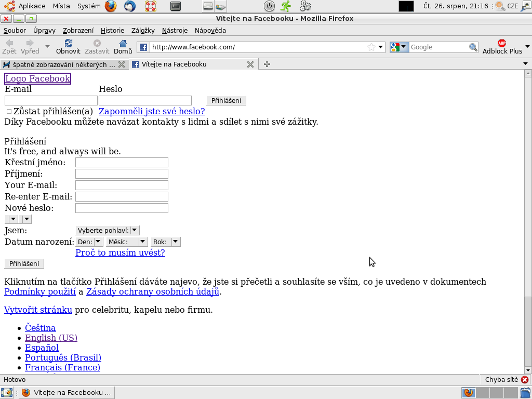Screen dimensions: 532x399
Task: Open the Nástroje menu
Action: pyautogui.click(x=175, y=31)
